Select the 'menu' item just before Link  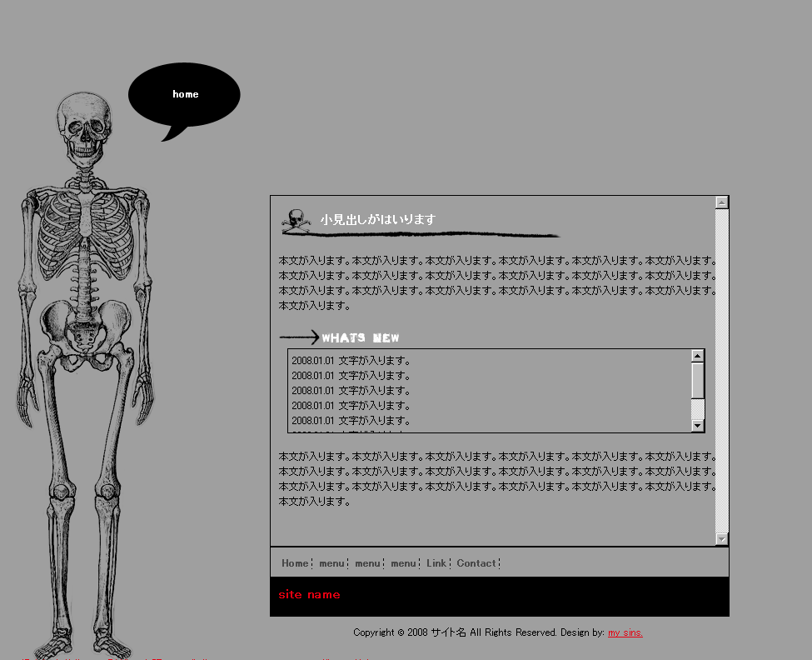tap(403, 563)
